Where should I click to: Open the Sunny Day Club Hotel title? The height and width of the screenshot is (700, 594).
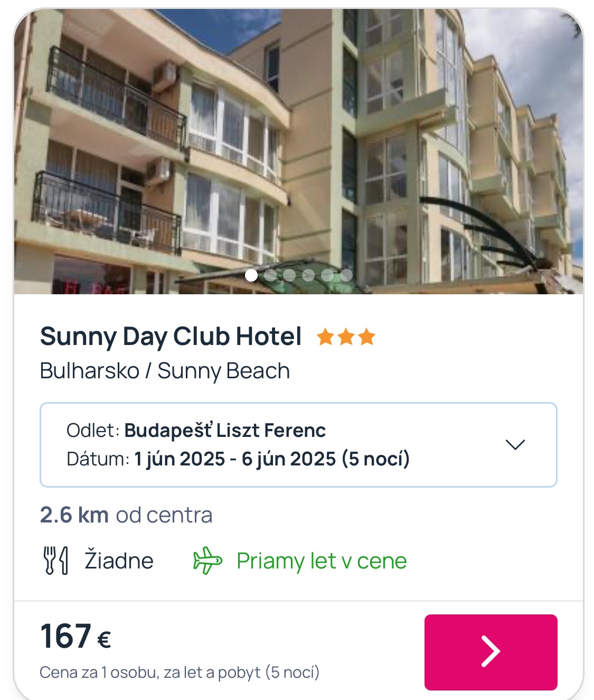click(171, 337)
